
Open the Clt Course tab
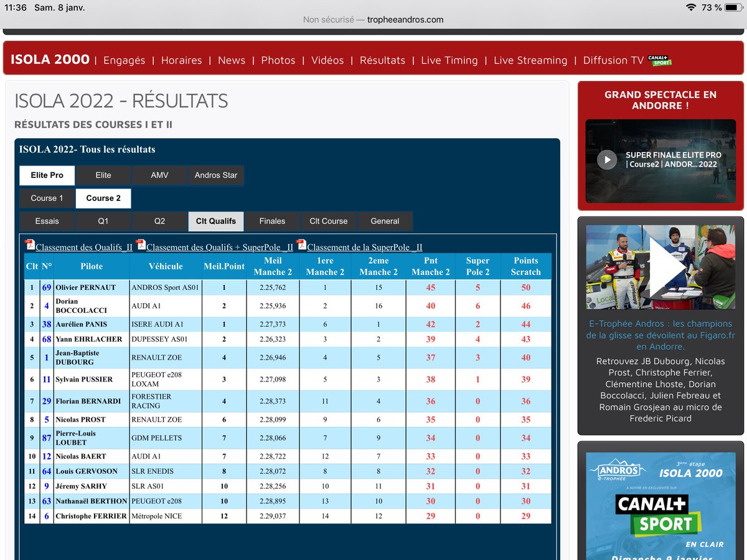329,221
